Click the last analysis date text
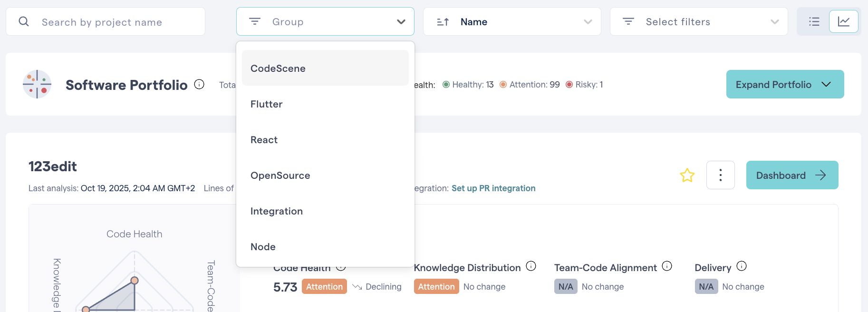The image size is (868, 312). click(138, 188)
